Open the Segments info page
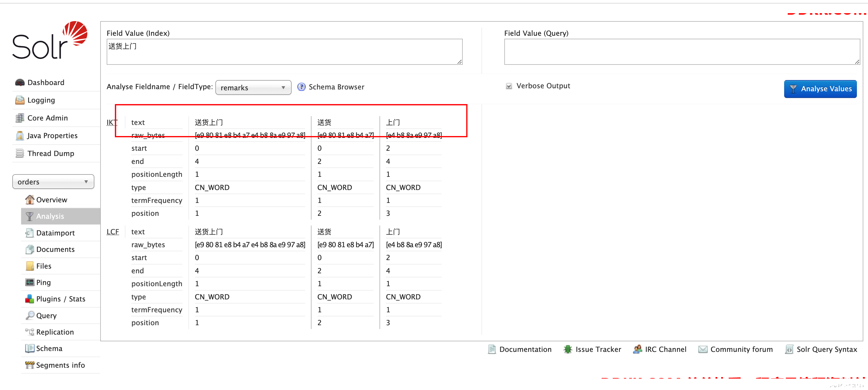Image resolution: width=868 pixels, height=390 pixels. pos(60,365)
